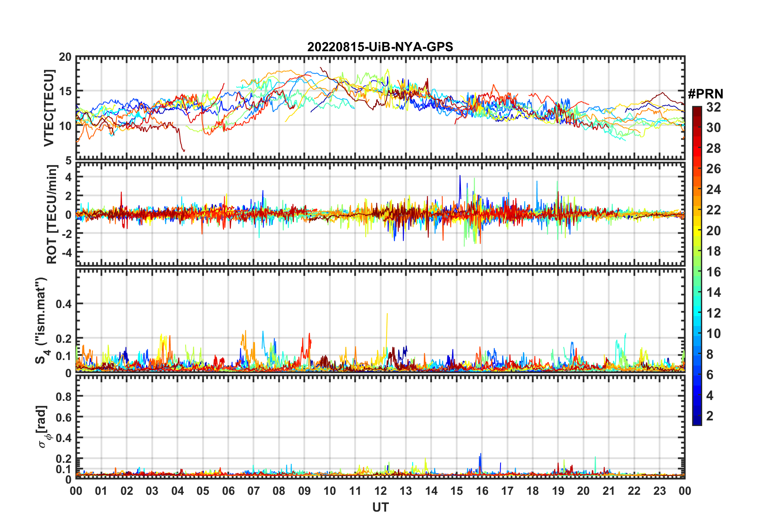The width and height of the screenshot is (761, 532).
Task: Click x-axis tick label 23
Action: [x=659, y=491]
